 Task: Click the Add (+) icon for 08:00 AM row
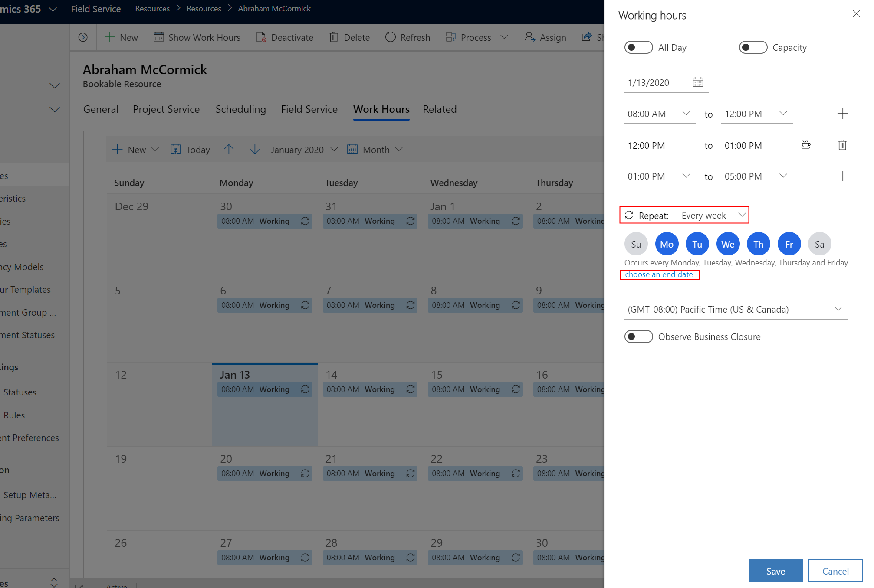click(x=842, y=113)
